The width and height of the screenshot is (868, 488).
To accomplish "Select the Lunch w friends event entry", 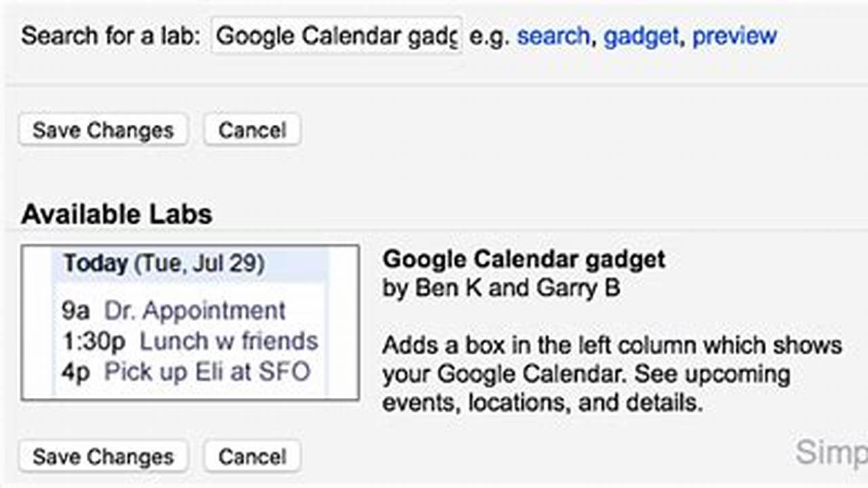I will 230,342.
